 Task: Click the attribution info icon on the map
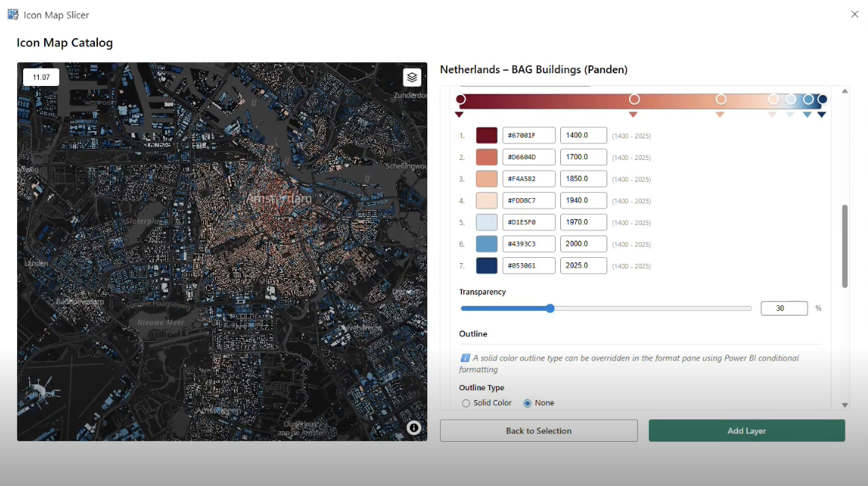tap(414, 428)
